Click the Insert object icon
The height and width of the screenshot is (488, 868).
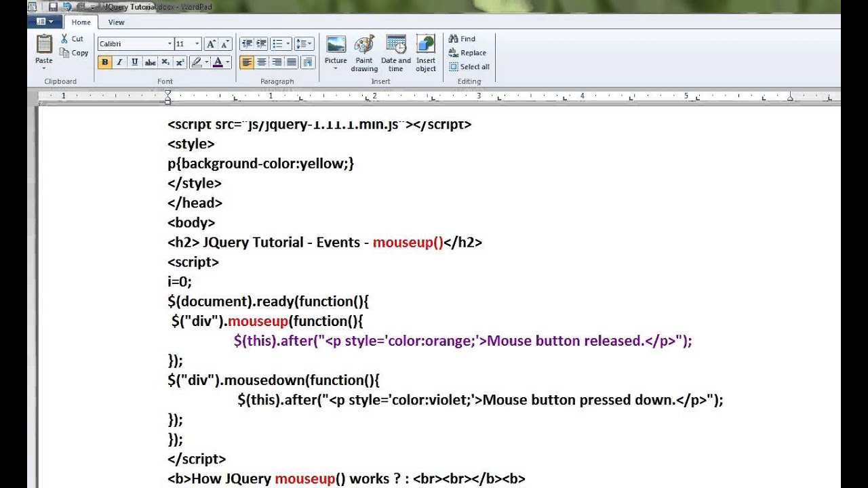point(426,45)
